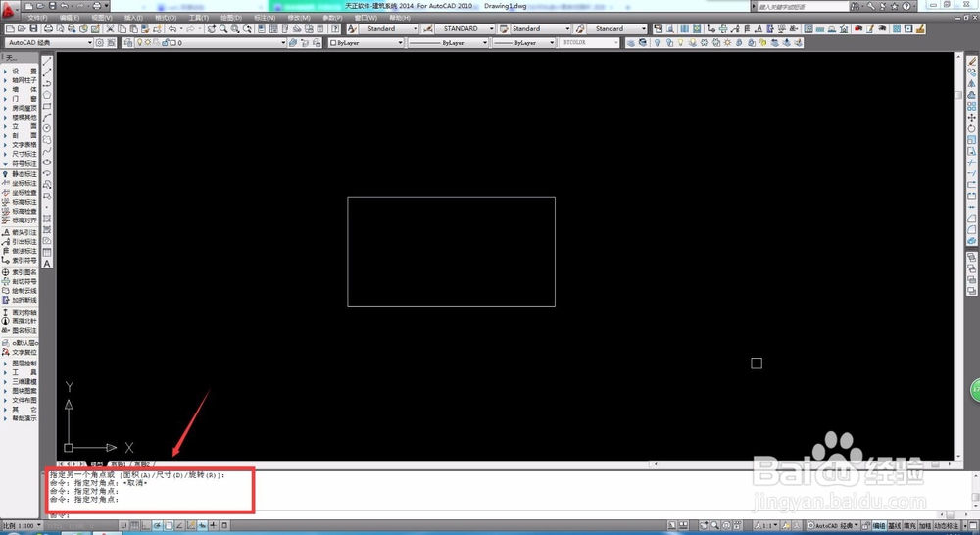Toggle 编组 status bar button
Image resolution: width=980 pixels, height=535 pixels.
click(x=879, y=526)
